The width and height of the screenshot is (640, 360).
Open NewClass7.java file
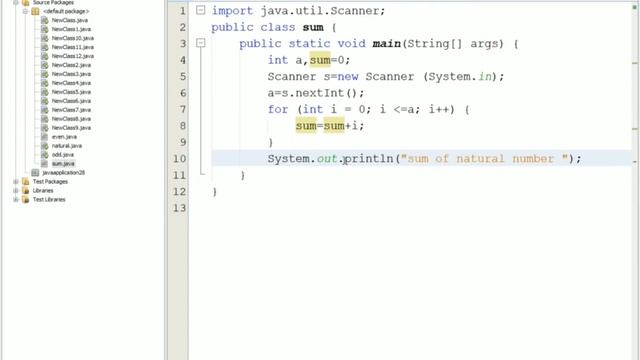[71, 110]
